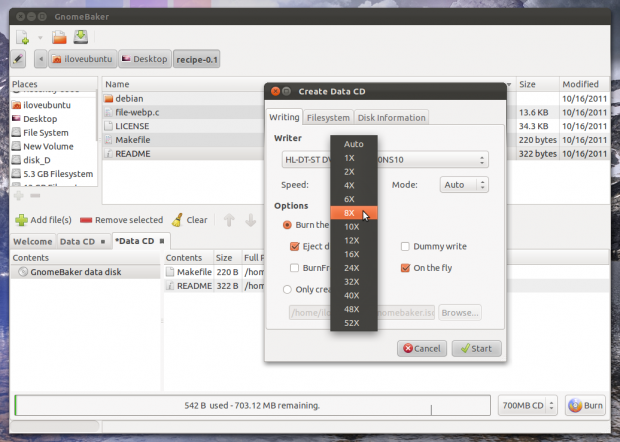Click the move up arrow icon
The height and width of the screenshot is (442, 620).
(x=229, y=220)
